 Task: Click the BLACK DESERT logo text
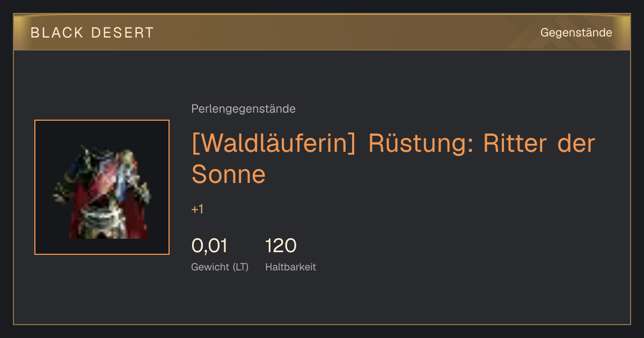[92, 33]
